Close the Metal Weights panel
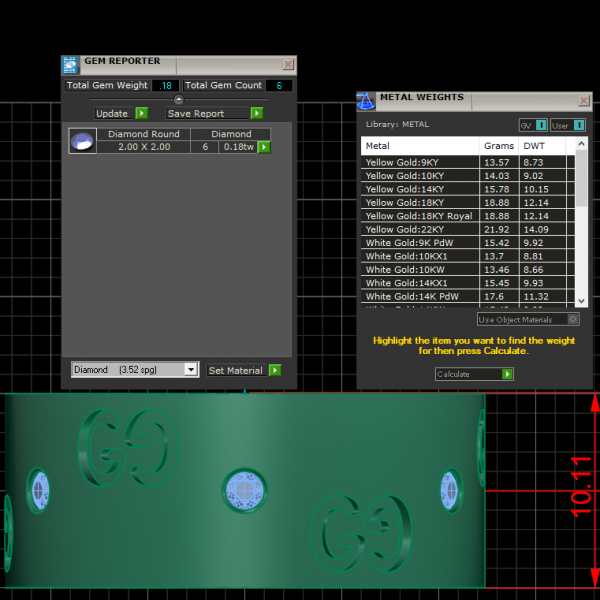 [x=583, y=101]
